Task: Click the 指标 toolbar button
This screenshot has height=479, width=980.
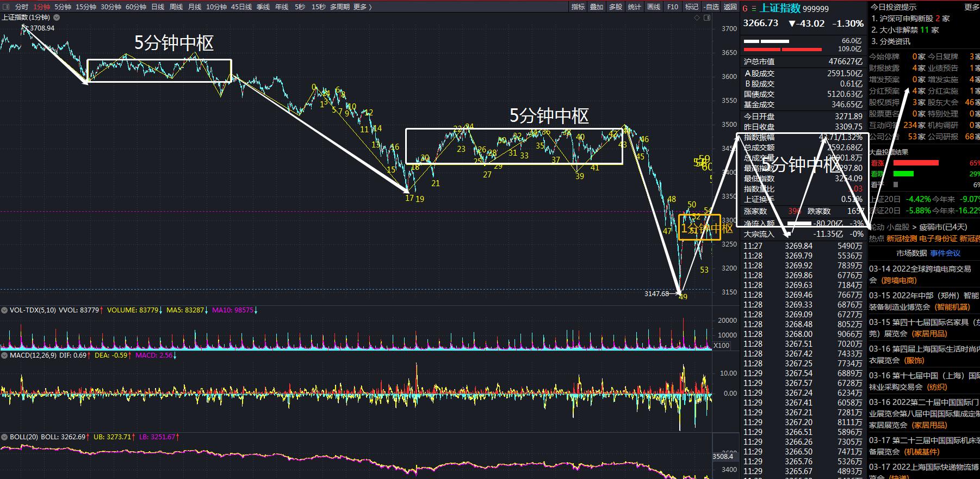Action: 578,7
